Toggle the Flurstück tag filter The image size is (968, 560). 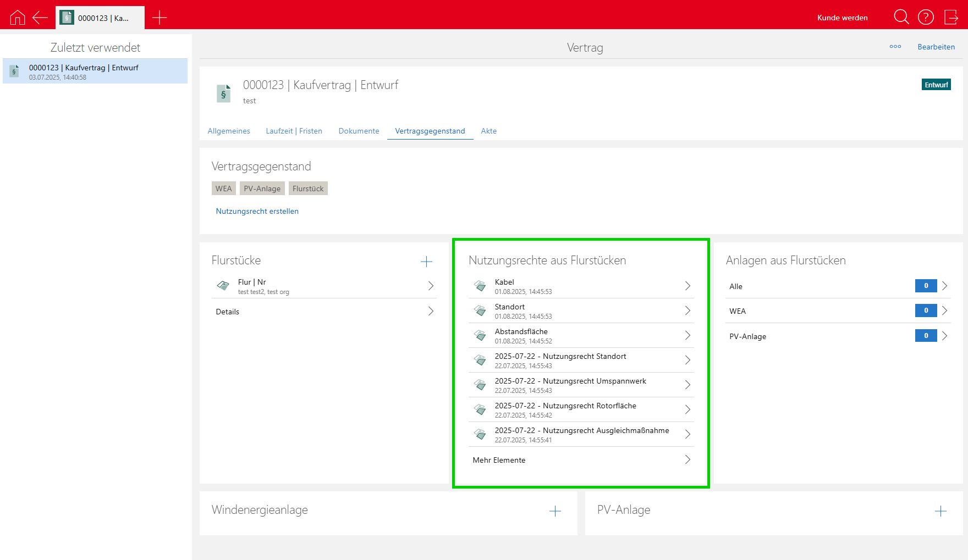(x=308, y=188)
